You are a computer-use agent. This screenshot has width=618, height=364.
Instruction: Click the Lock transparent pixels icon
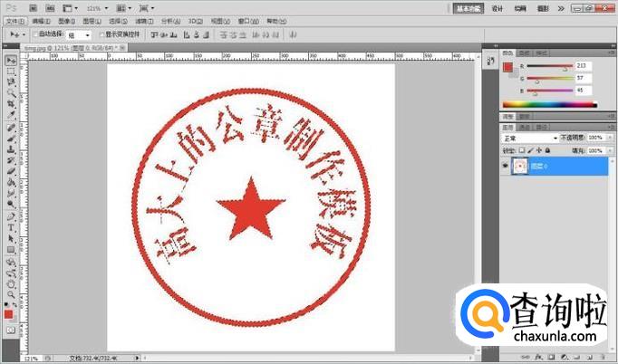coord(521,150)
